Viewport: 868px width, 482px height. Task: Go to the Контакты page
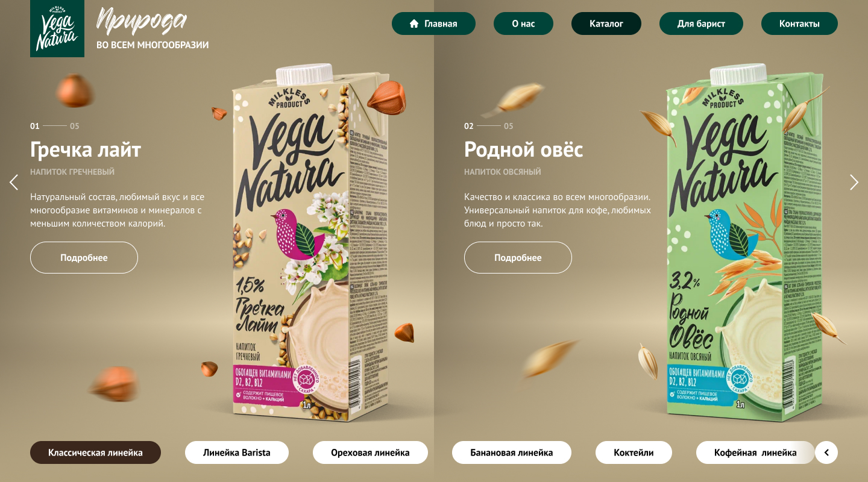tap(799, 23)
